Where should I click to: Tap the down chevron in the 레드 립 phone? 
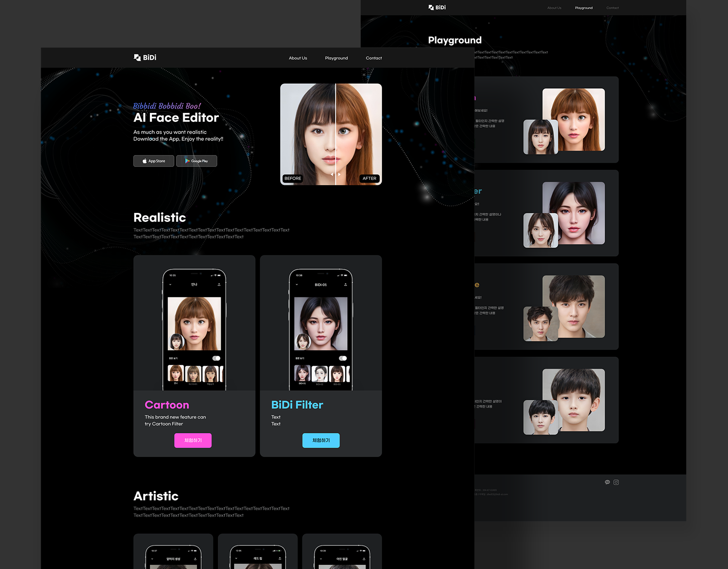click(236, 559)
